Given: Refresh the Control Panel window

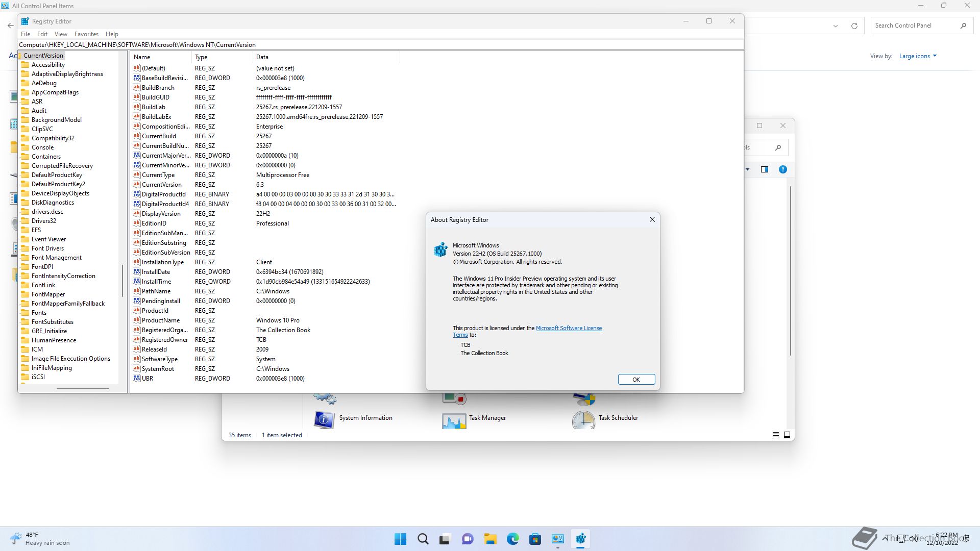Looking at the screenshot, I should [x=854, y=26].
